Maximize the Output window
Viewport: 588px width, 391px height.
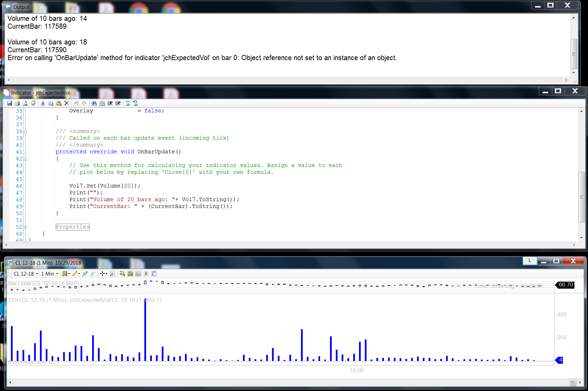point(550,5)
